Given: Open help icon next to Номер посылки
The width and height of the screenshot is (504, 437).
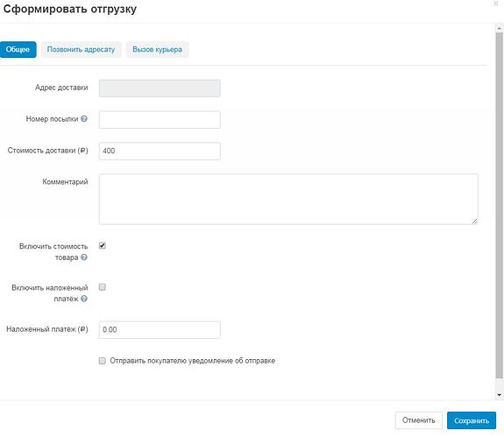Looking at the screenshot, I should 84,119.
